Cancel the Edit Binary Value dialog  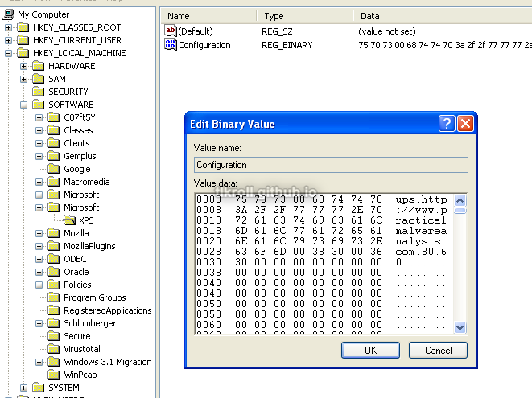[x=438, y=351]
